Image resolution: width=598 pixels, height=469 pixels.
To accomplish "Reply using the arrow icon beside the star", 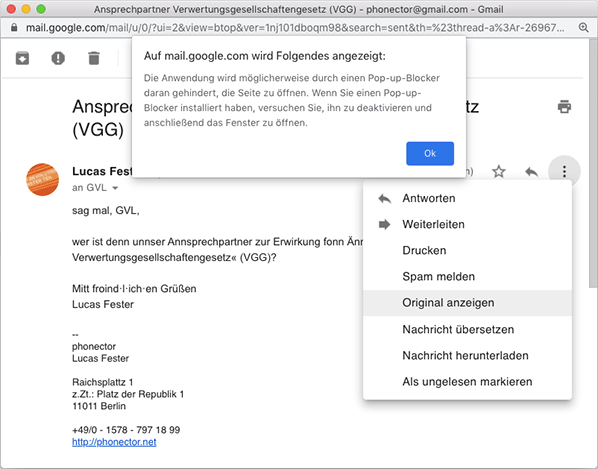I will click(531, 172).
